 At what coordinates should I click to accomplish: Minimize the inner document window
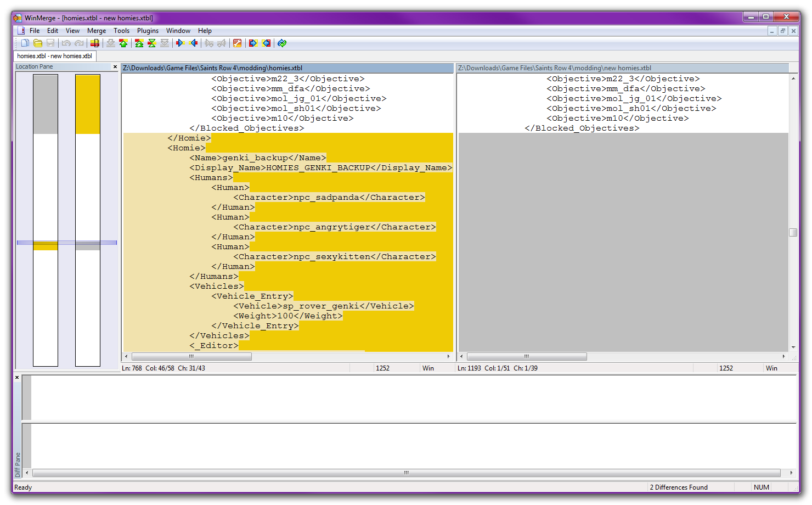tap(772, 31)
